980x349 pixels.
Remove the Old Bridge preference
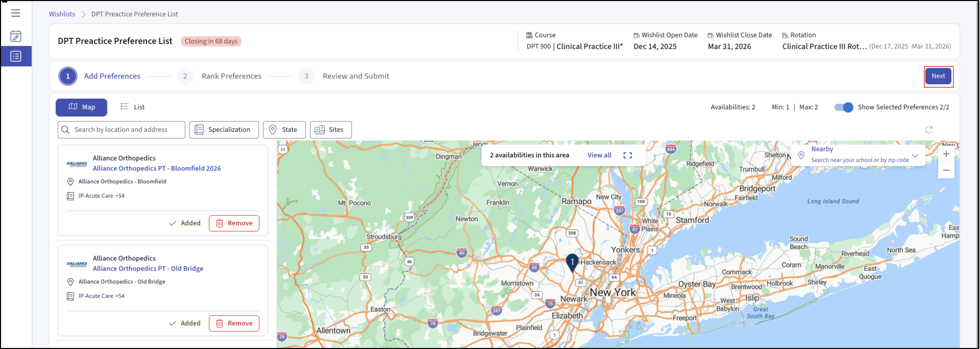click(x=234, y=323)
